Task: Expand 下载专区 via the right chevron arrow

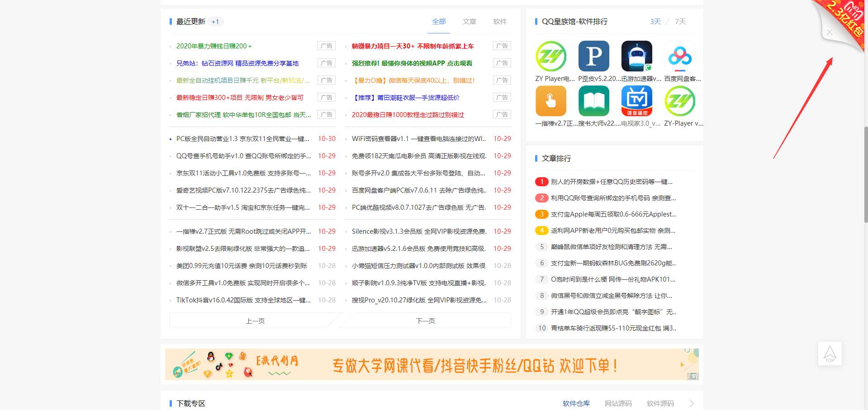Action: click(x=692, y=403)
